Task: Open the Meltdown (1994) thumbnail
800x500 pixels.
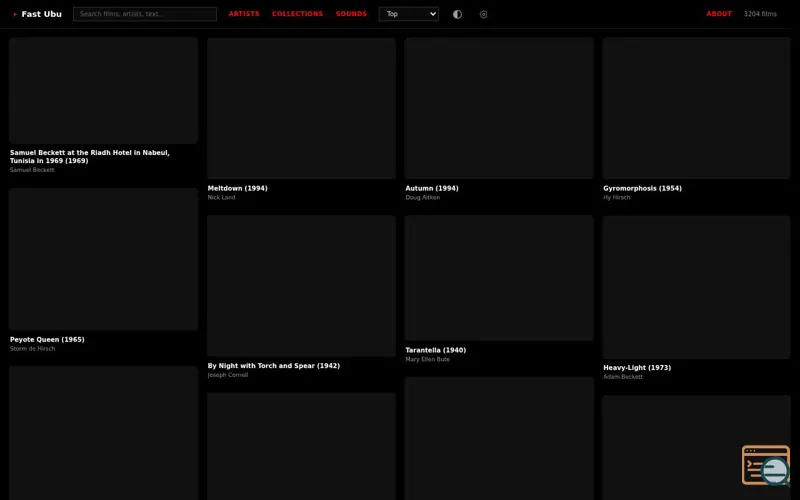Action: [302, 108]
